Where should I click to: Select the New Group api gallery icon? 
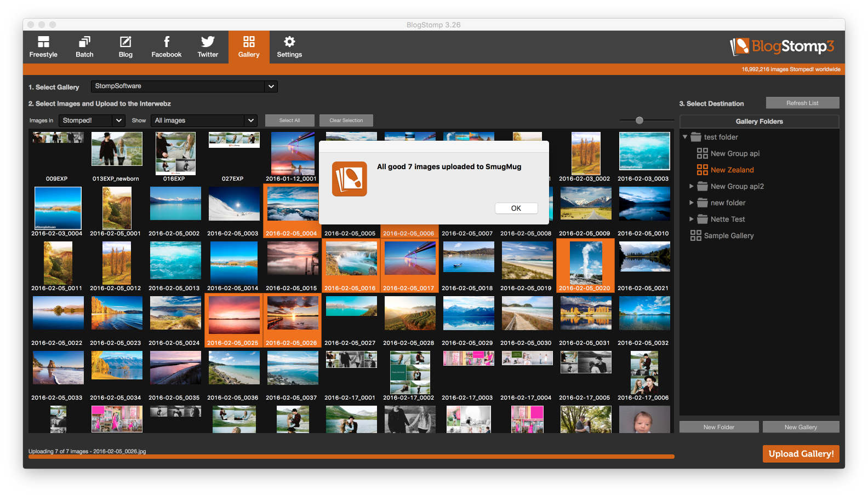(703, 153)
